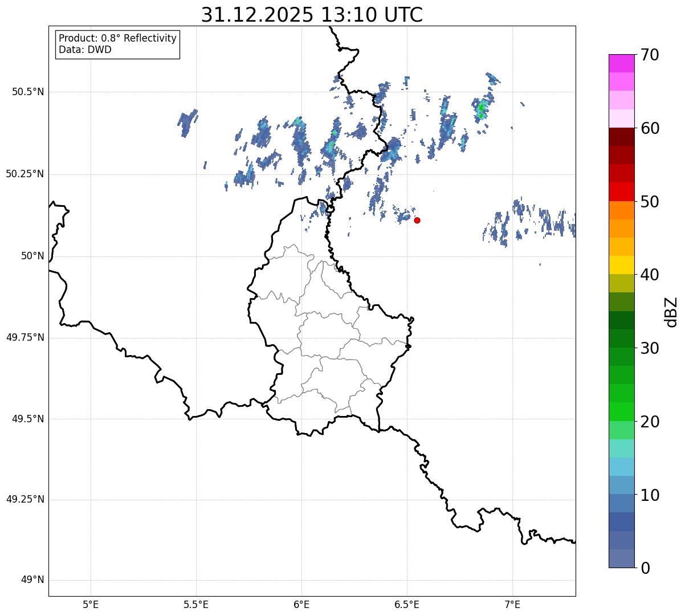
Task: Click the bright green swatch just above 20 dBZ
Action: click(621, 411)
